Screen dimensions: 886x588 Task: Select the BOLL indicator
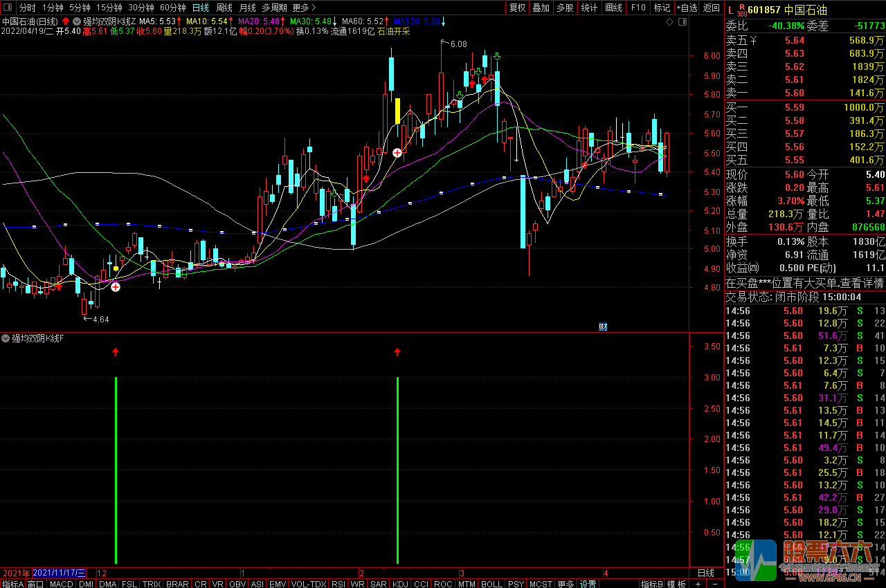click(x=491, y=584)
